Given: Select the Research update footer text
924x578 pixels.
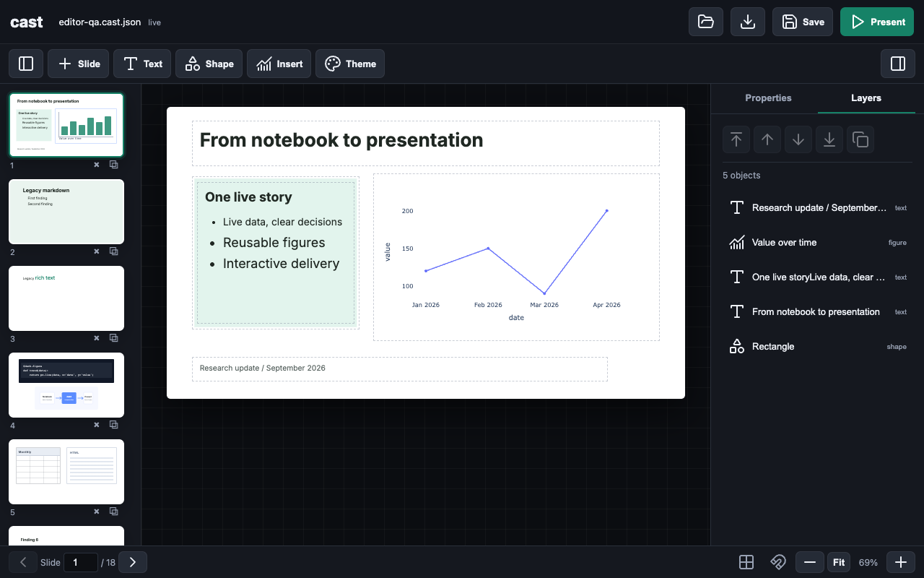Looking at the screenshot, I should [x=400, y=368].
